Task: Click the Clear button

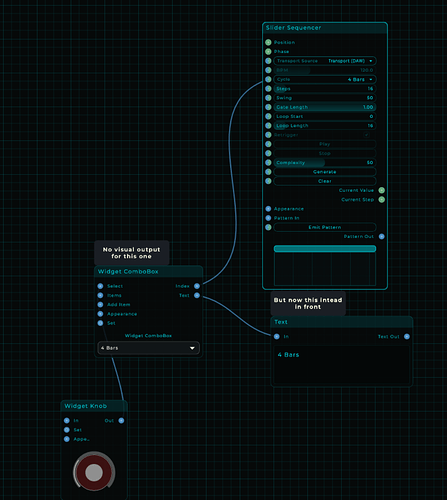Action: coord(325,181)
